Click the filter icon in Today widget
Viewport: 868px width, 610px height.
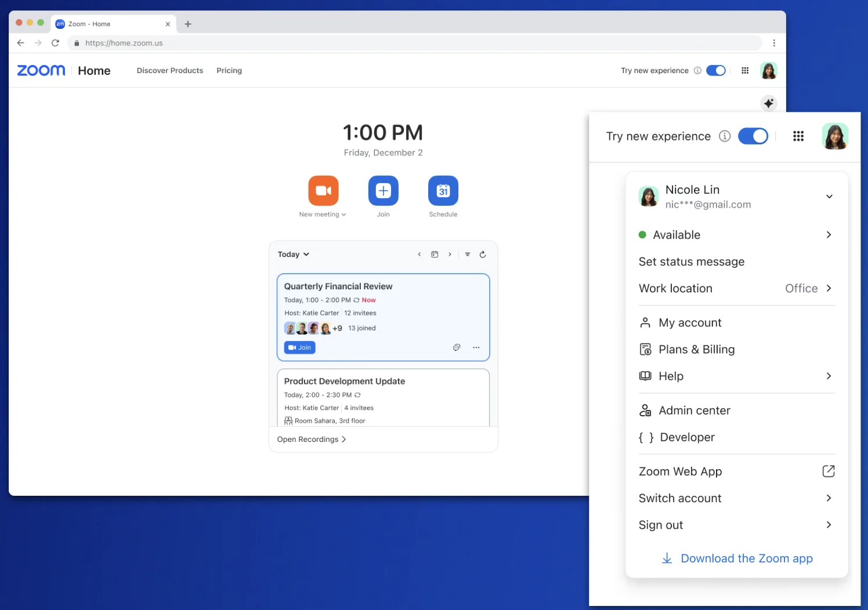point(468,255)
